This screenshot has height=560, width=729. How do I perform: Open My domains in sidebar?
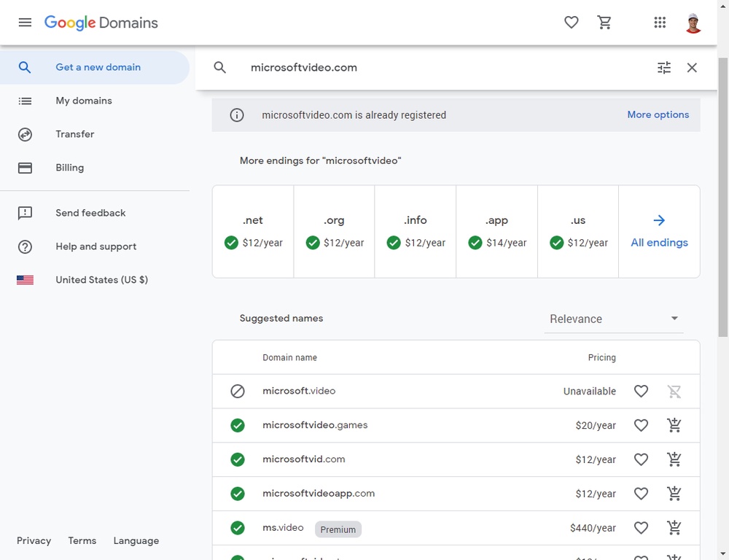pos(94,101)
